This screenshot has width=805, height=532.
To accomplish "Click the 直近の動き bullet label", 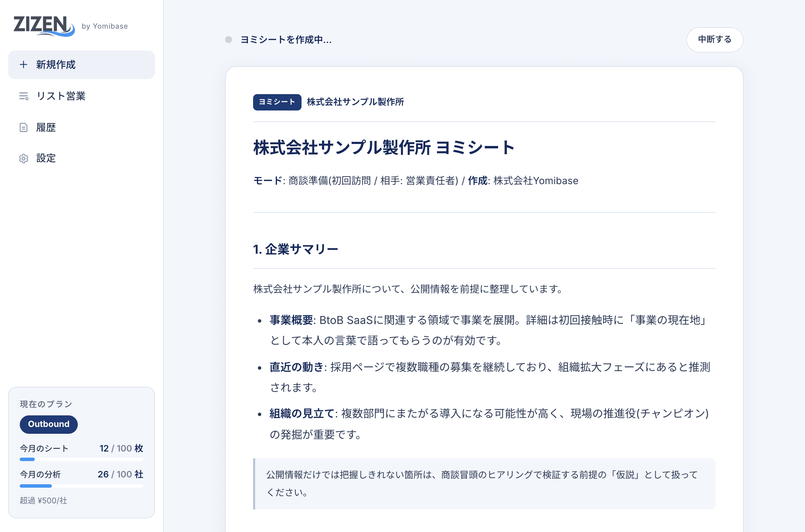I will [x=296, y=367].
